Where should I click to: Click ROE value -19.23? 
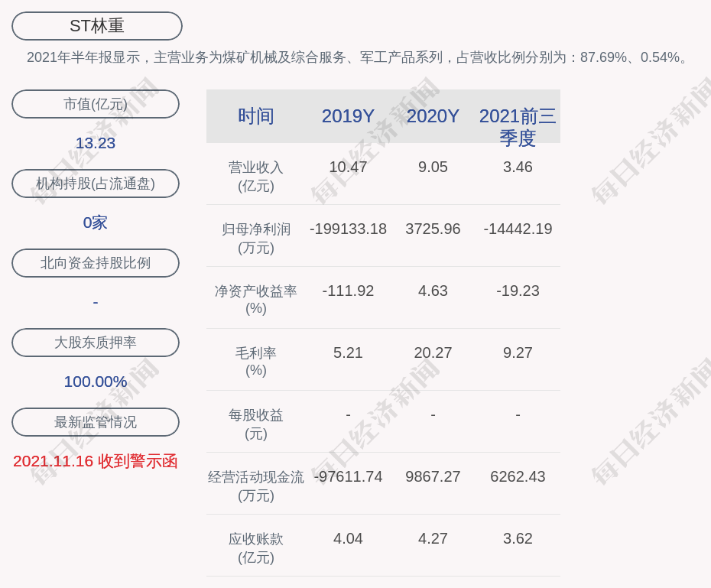coord(518,291)
